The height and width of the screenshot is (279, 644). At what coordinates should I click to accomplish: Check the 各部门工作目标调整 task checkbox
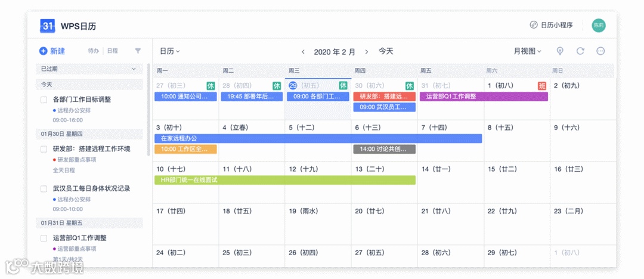pyautogui.click(x=44, y=100)
